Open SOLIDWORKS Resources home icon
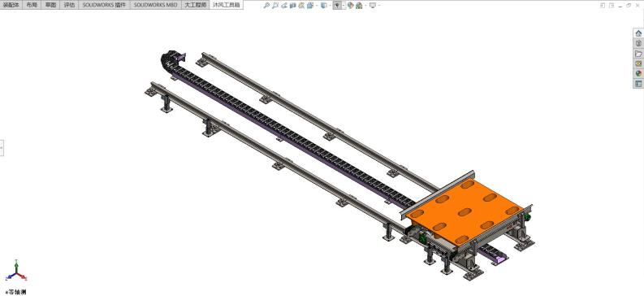Screen dimensions: 644x296 pos(638,33)
